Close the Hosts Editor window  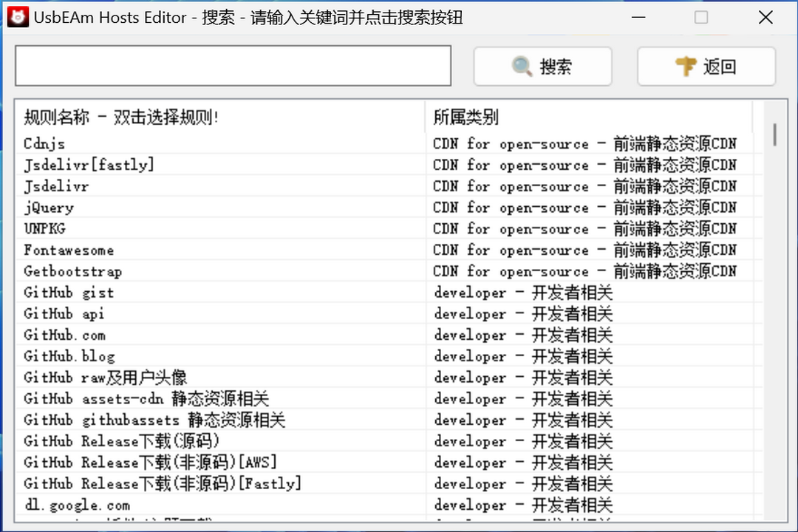[x=765, y=17]
